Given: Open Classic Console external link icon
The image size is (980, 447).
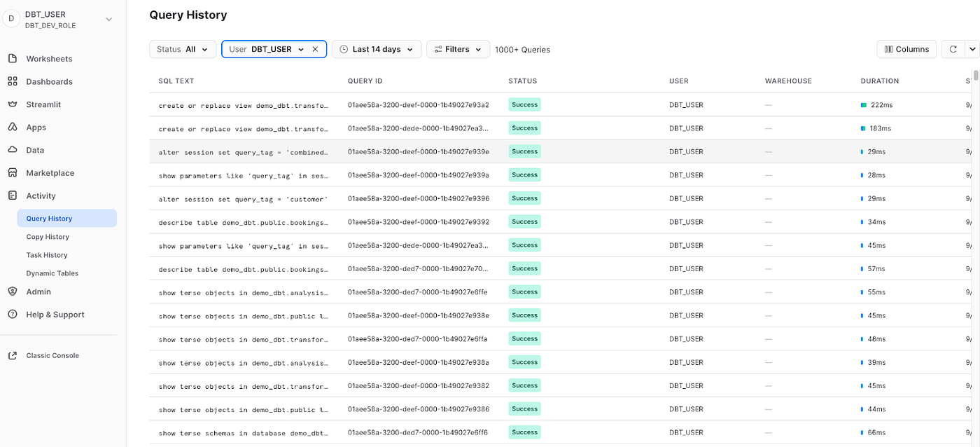Looking at the screenshot, I should point(12,355).
